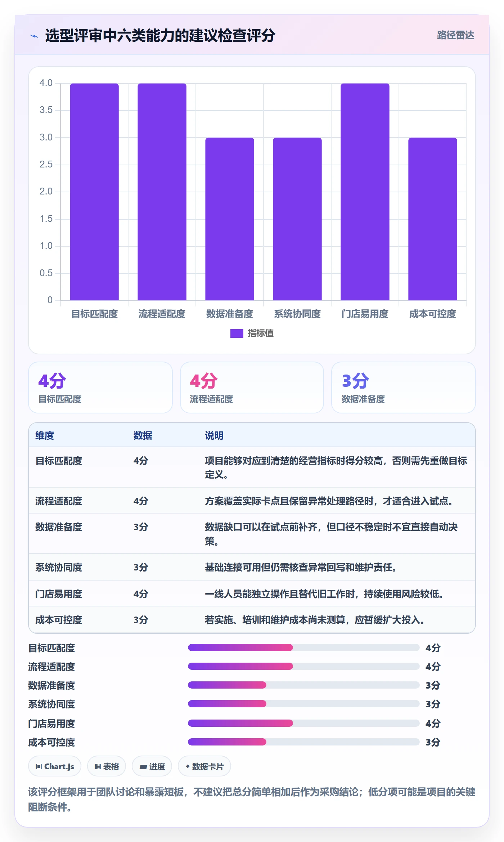This screenshot has height=842, width=504.
Task: Open the 3分 数据准备度 data card
Action: [x=404, y=388]
